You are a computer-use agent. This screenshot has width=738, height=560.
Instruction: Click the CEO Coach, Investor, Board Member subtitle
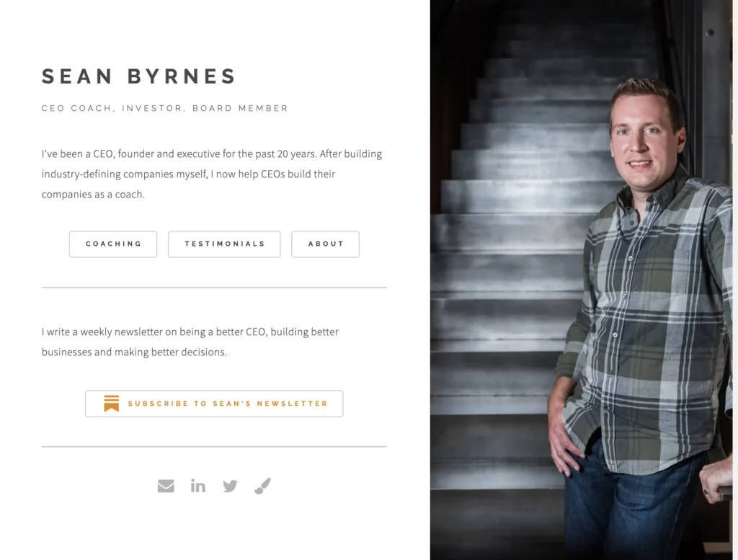click(x=165, y=108)
